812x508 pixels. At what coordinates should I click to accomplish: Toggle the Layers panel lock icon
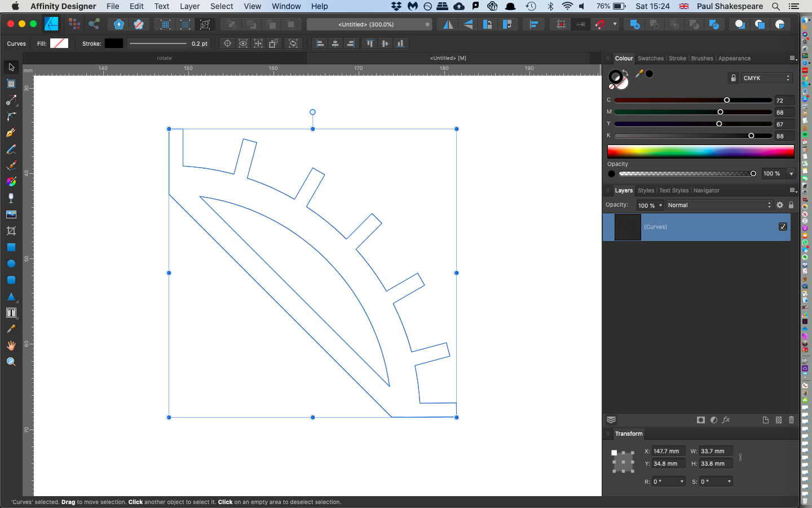[791, 205]
